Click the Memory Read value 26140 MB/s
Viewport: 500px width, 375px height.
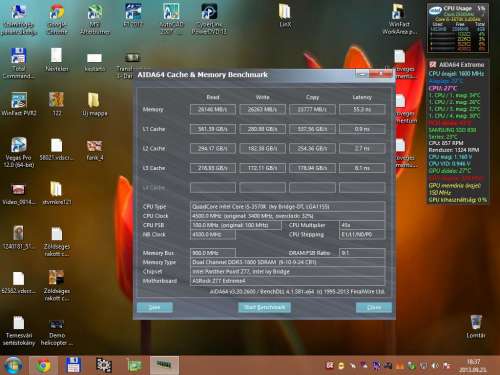pos(213,109)
